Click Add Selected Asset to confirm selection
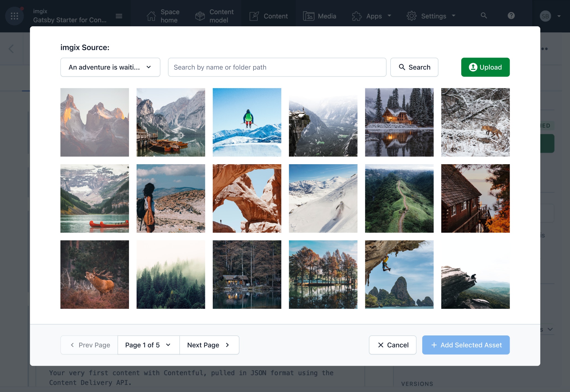This screenshot has height=392, width=570. [466, 345]
